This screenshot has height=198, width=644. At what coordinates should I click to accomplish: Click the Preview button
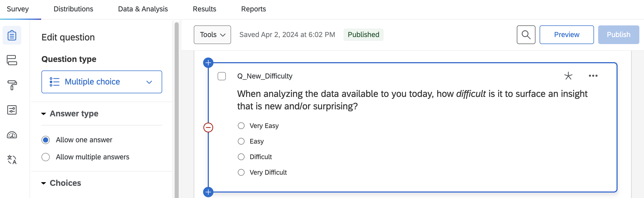[x=567, y=35]
